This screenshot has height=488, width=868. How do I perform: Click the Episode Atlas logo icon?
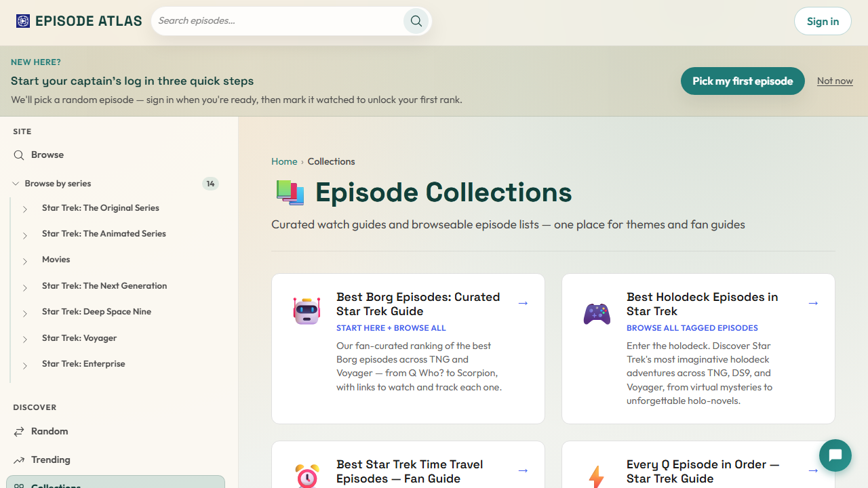(23, 21)
